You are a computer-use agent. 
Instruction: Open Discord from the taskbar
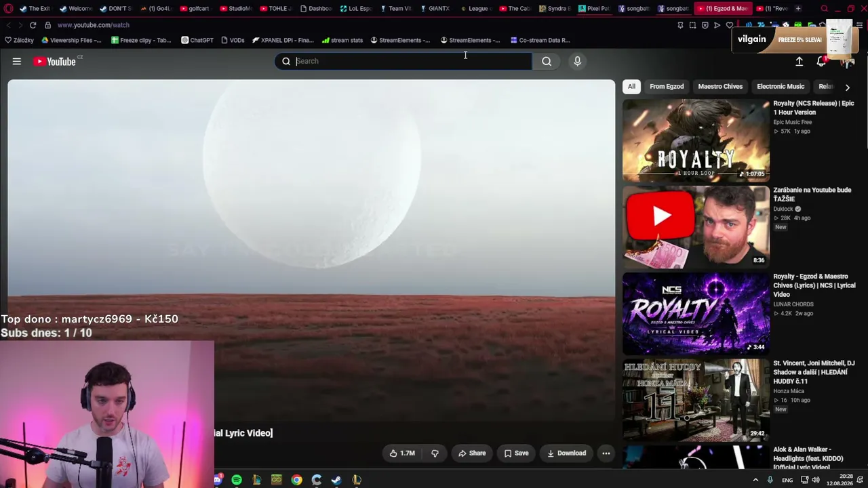(x=218, y=480)
